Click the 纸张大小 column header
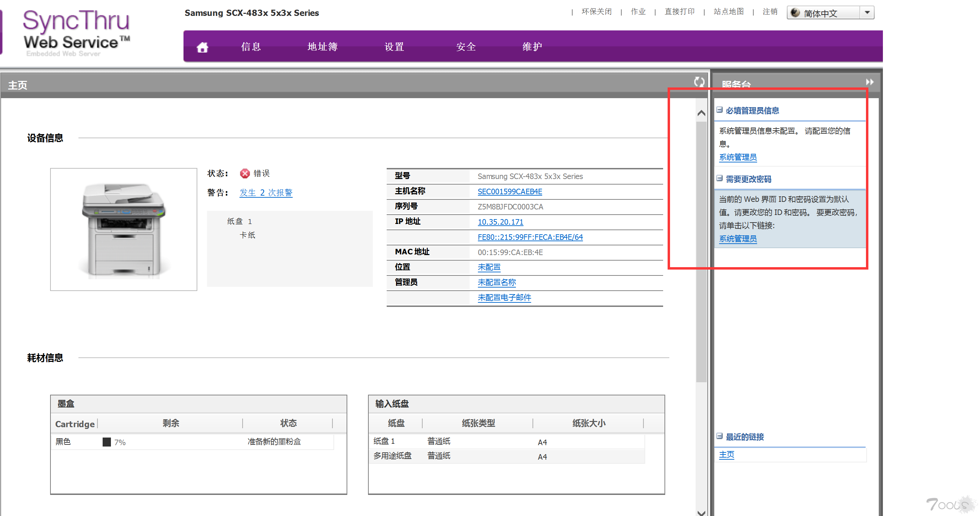The image size is (980, 516). 588,423
